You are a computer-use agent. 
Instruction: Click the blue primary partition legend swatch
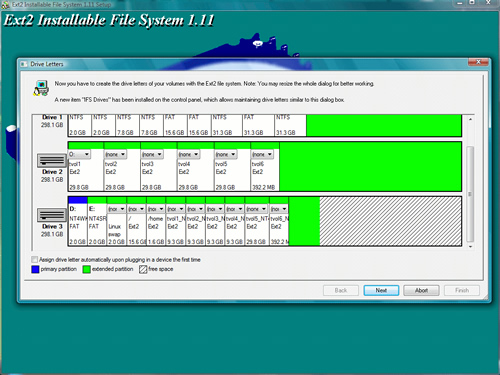pos(35,269)
